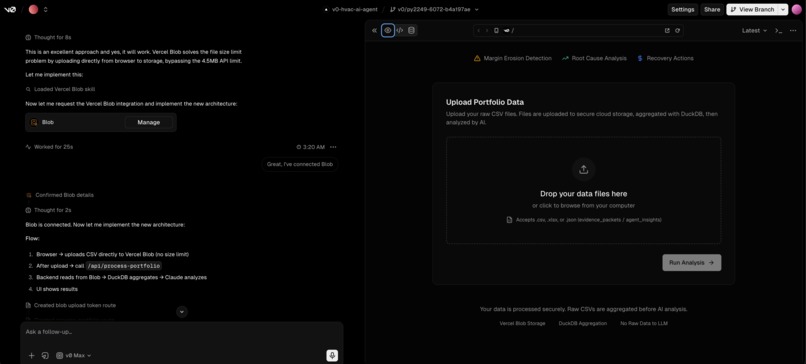Click Drop your data files here text
The image size is (806, 364).
click(x=583, y=194)
